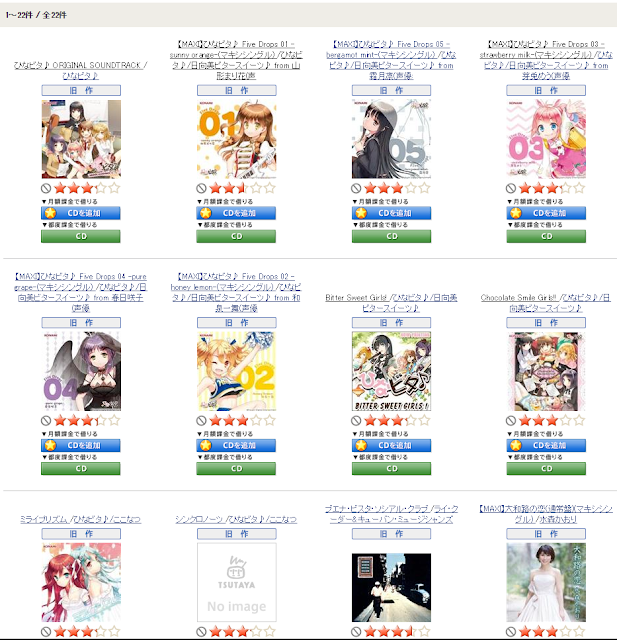The image size is (617, 640).
Task: Click clear-rating icon below Bitter Sweet Girls cover
Action: point(356,420)
